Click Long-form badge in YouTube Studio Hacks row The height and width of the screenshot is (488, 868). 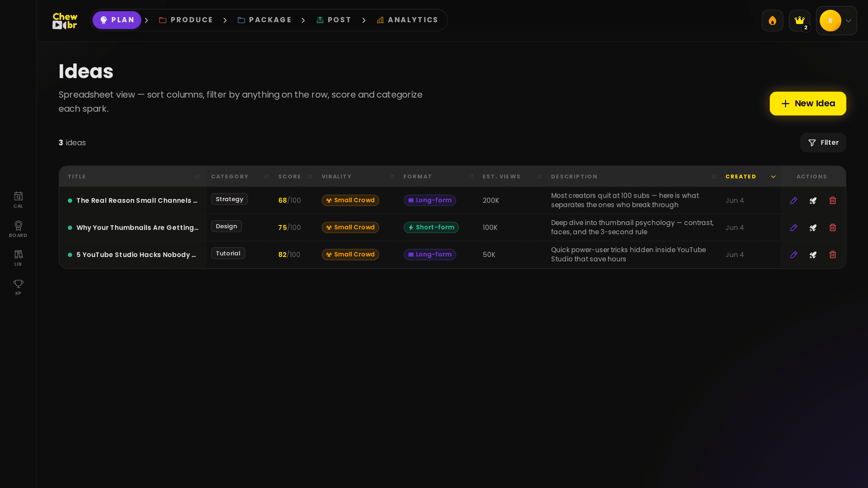pyautogui.click(x=429, y=254)
